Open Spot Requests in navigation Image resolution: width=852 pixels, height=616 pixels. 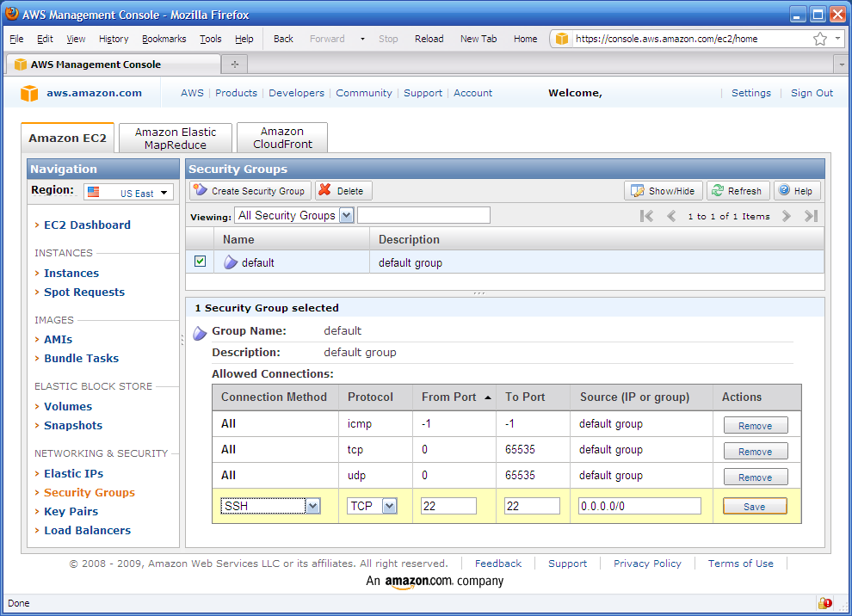click(x=84, y=293)
